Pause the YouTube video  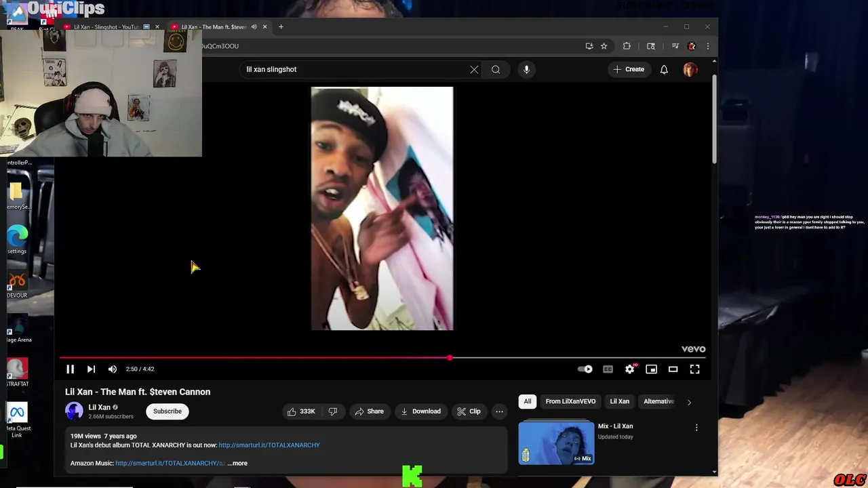(x=70, y=369)
